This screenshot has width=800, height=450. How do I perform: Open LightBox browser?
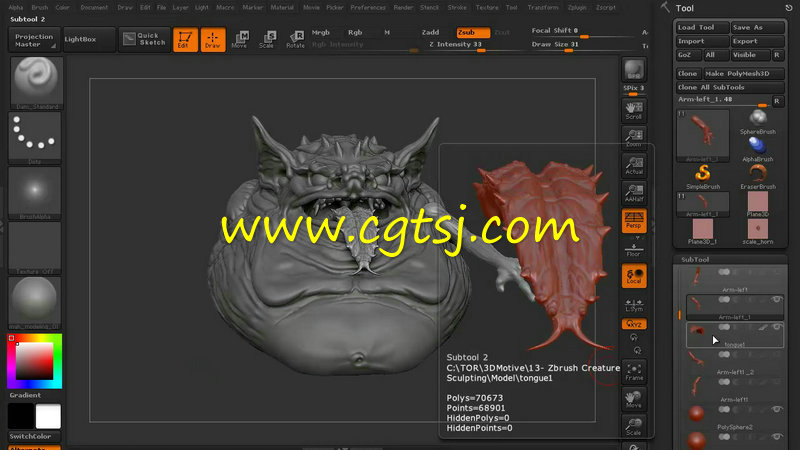[x=89, y=39]
